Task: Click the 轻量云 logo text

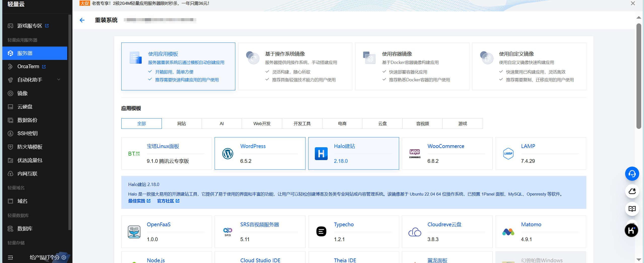Action: click(x=16, y=4)
